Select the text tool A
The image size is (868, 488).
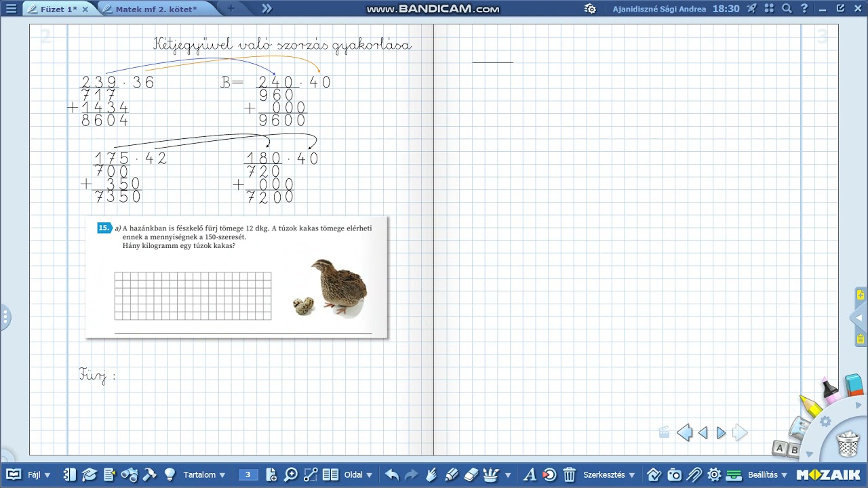pos(530,475)
